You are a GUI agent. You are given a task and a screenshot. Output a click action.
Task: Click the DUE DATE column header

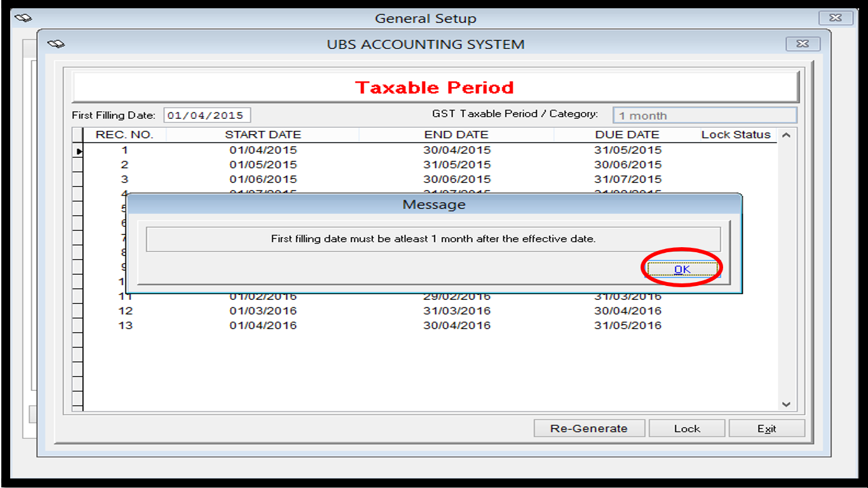point(627,135)
